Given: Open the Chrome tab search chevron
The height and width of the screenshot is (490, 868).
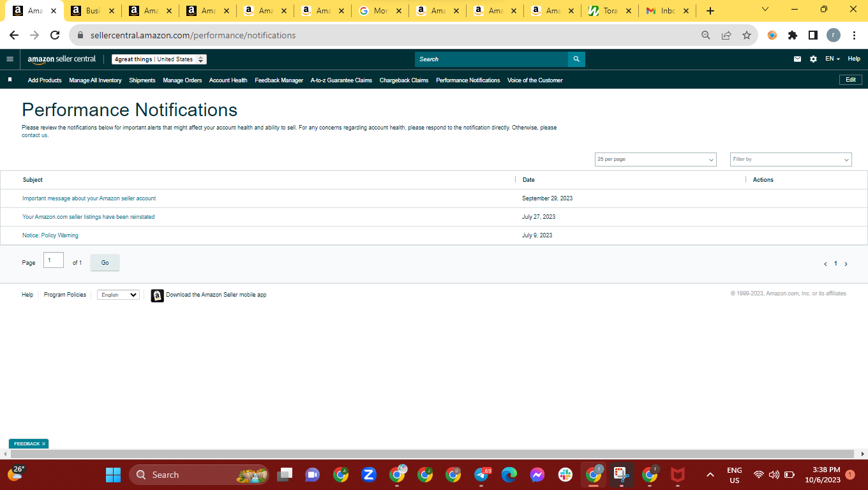Looking at the screenshot, I should point(765,9).
